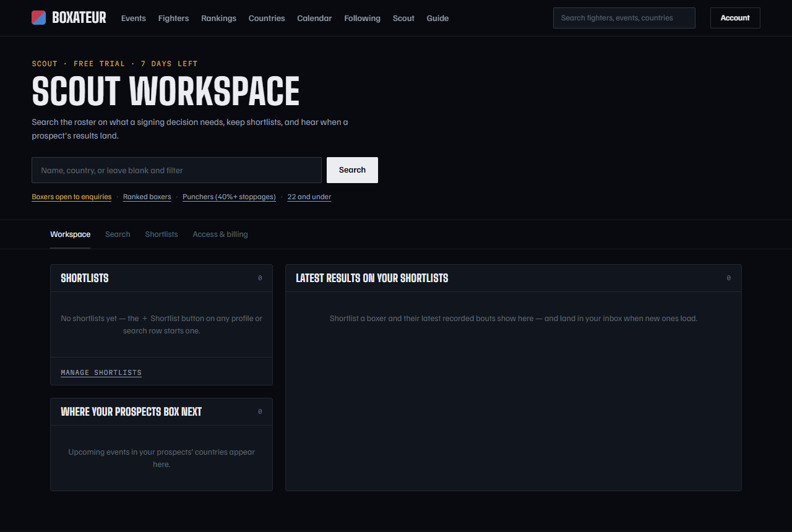Click the Shortlists panel heading

pyautogui.click(x=85, y=278)
